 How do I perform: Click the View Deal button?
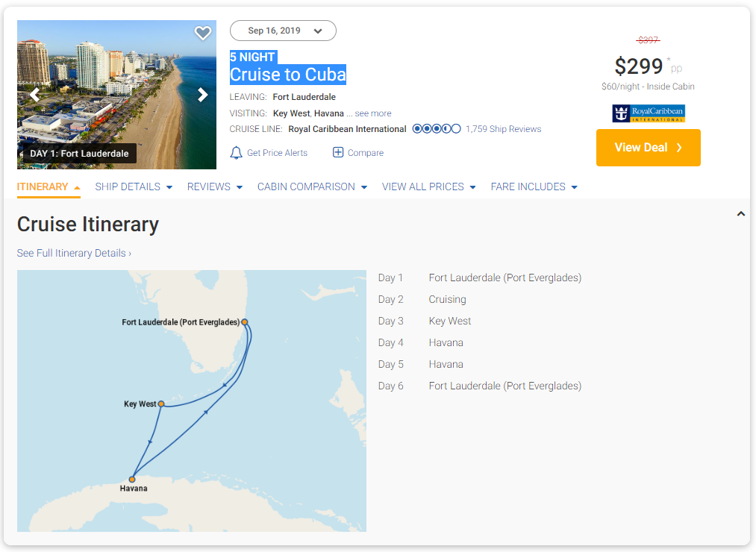tap(648, 148)
